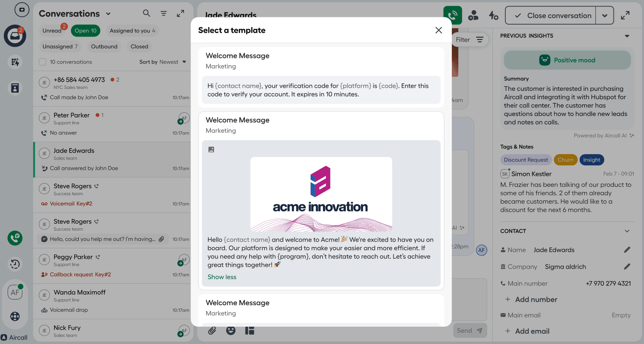Open the dialer with the green phone icon
Image resolution: width=644 pixels, height=344 pixels.
15,238
